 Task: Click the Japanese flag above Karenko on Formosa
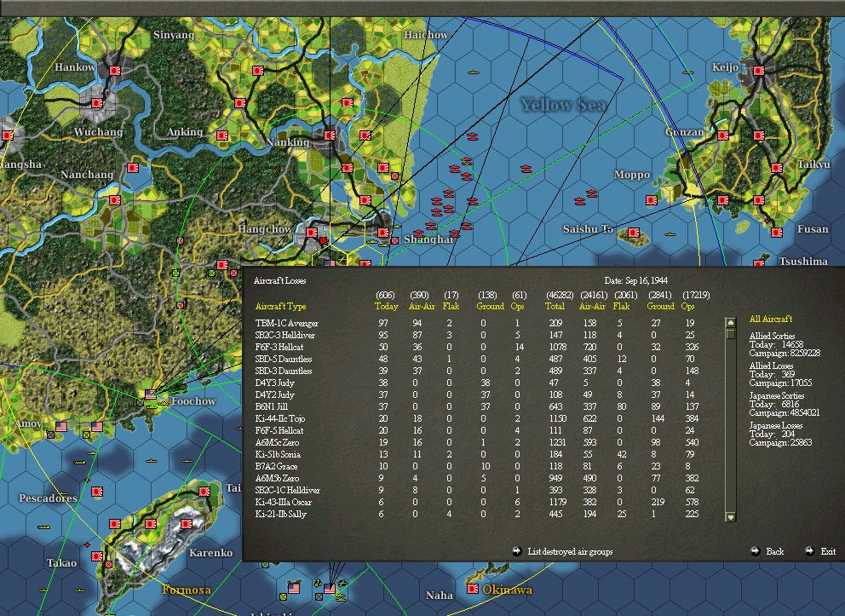pos(187,524)
